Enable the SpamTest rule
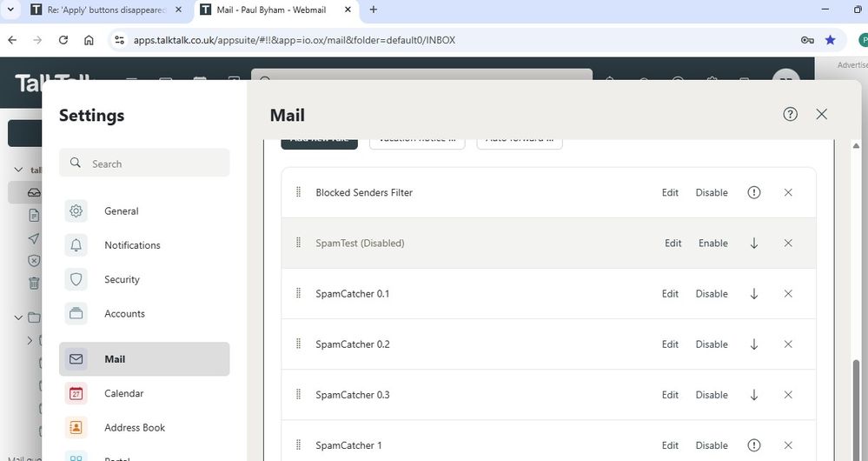The width and height of the screenshot is (868, 461). (x=712, y=244)
